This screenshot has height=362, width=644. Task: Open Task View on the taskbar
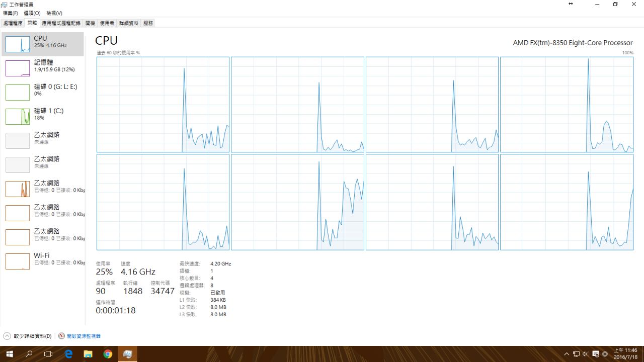pyautogui.click(x=48, y=354)
